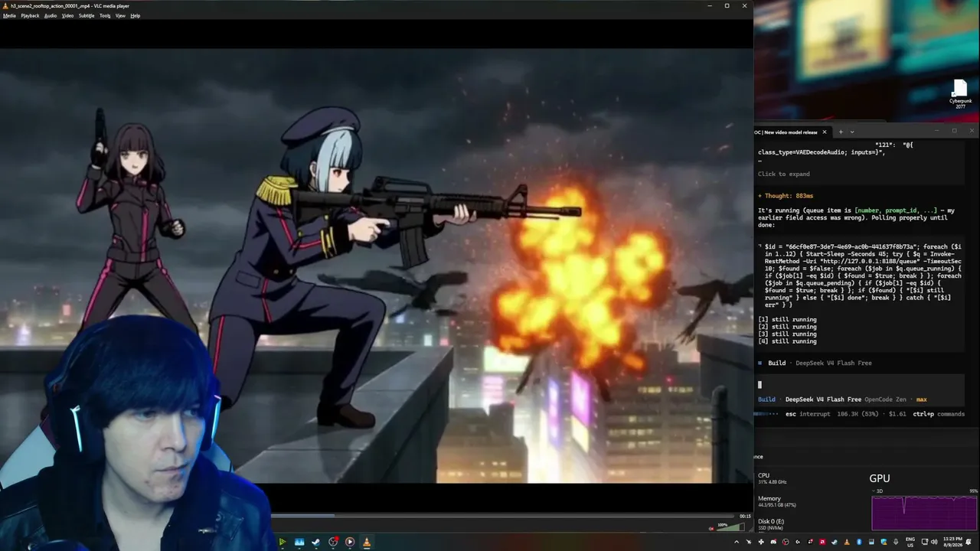Open a new terminal tab with plus button
This screenshot has width=980, height=551.
[x=841, y=132]
